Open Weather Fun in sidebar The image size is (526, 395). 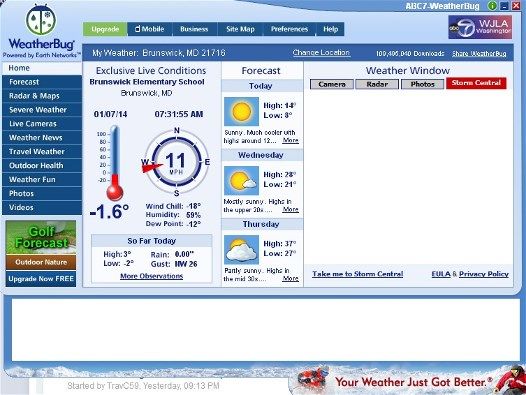click(42, 180)
